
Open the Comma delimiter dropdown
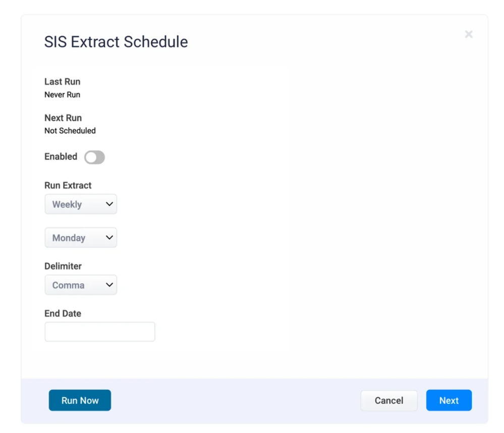pyautogui.click(x=81, y=285)
